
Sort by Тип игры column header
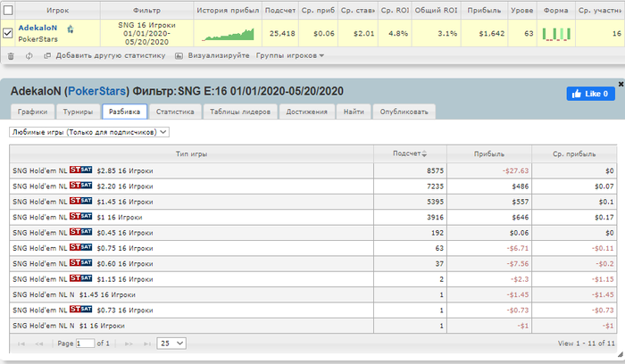tap(191, 153)
